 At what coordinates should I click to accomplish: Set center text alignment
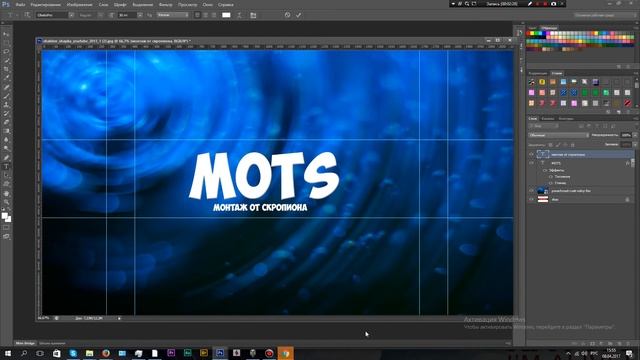click(x=205, y=15)
